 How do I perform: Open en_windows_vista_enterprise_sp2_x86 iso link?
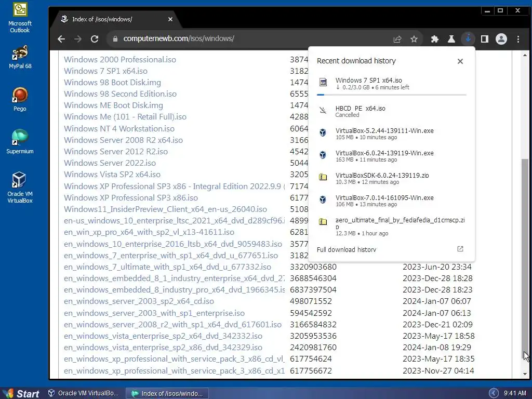[x=163, y=348]
